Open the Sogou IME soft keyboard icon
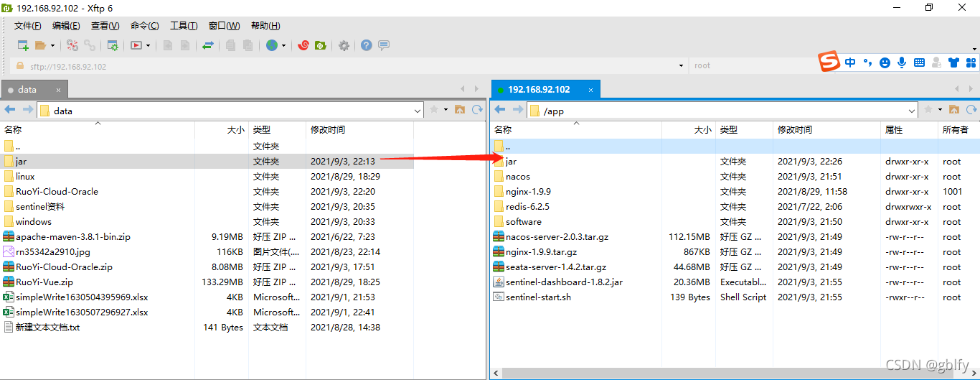This screenshot has height=380, width=980. pos(919,62)
